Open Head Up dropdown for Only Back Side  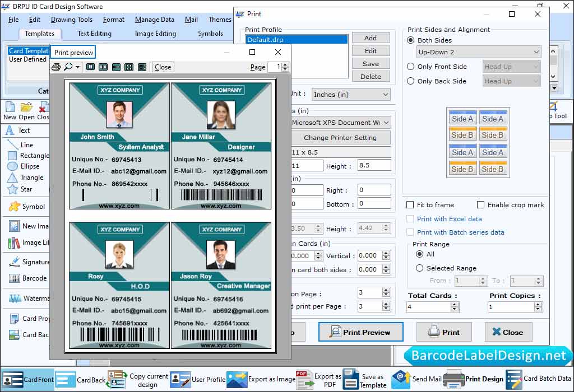512,81
